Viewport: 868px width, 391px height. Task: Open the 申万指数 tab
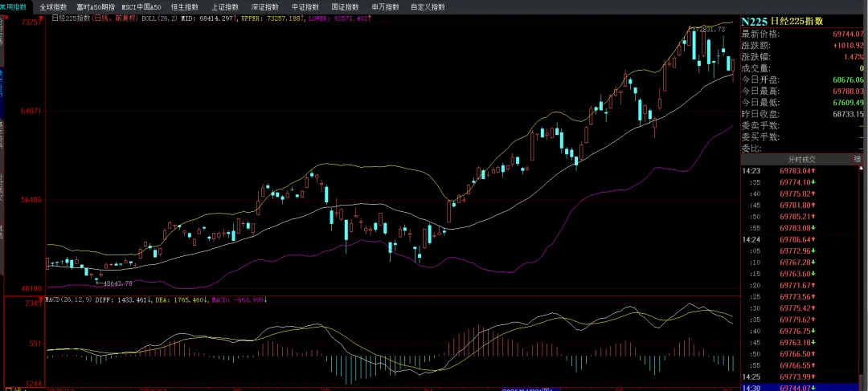pos(385,7)
